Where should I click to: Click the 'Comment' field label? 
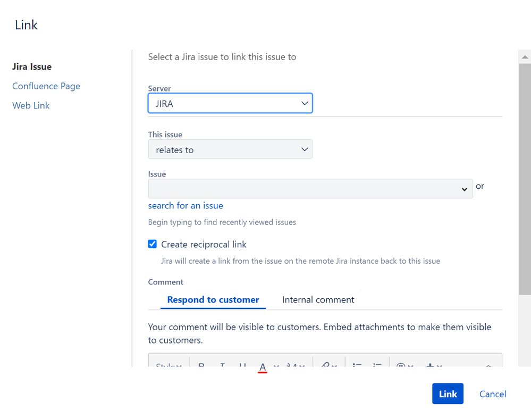[166, 282]
